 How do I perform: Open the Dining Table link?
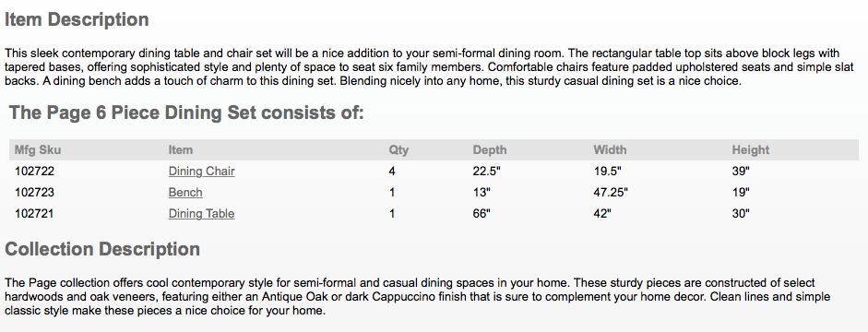click(x=201, y=214)
